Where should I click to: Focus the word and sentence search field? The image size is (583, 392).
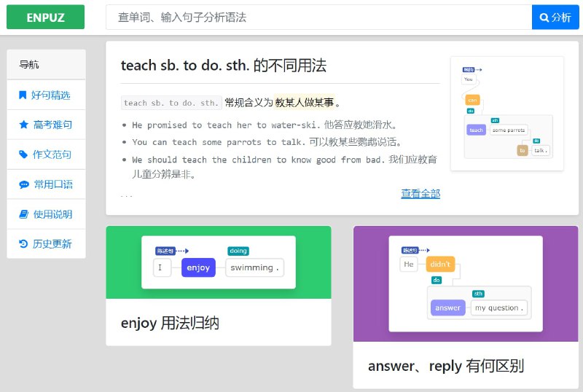point(319,17)
